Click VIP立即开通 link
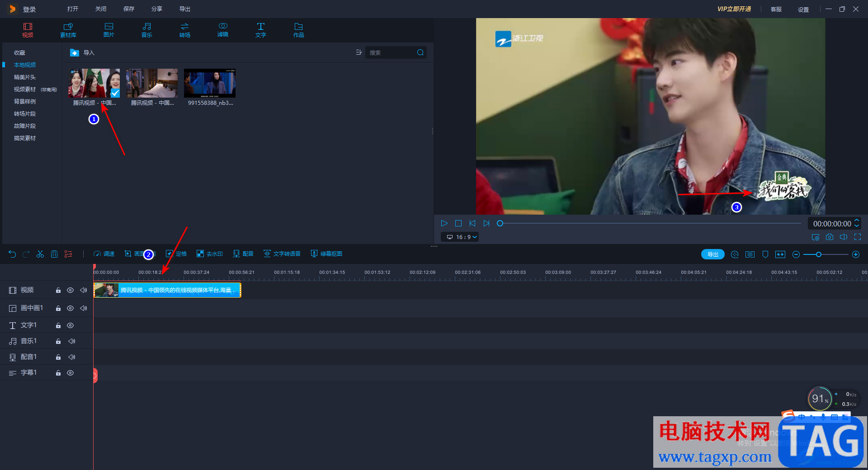Image resolution: width=868 pixels, height=470 pixels. (x=734, y=9)
